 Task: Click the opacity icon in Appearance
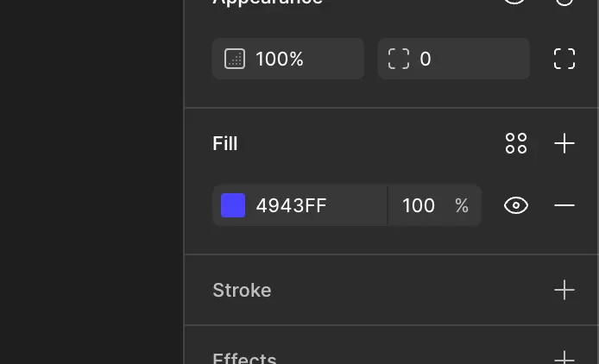(x=234, y=60)
